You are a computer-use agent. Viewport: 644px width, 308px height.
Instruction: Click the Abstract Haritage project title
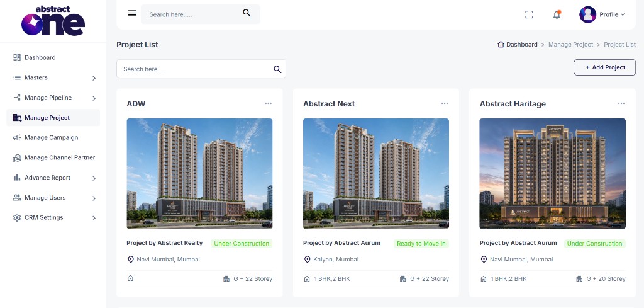point(513,104)
